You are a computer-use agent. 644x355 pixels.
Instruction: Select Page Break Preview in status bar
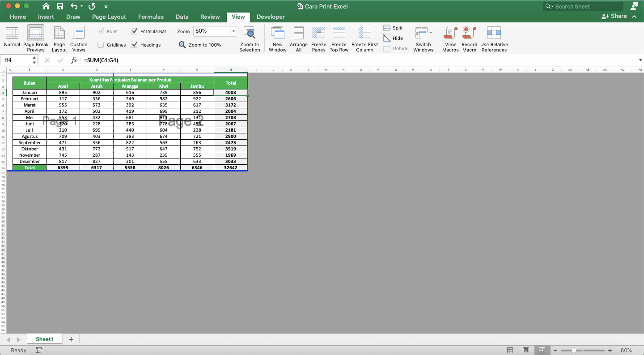542,351
